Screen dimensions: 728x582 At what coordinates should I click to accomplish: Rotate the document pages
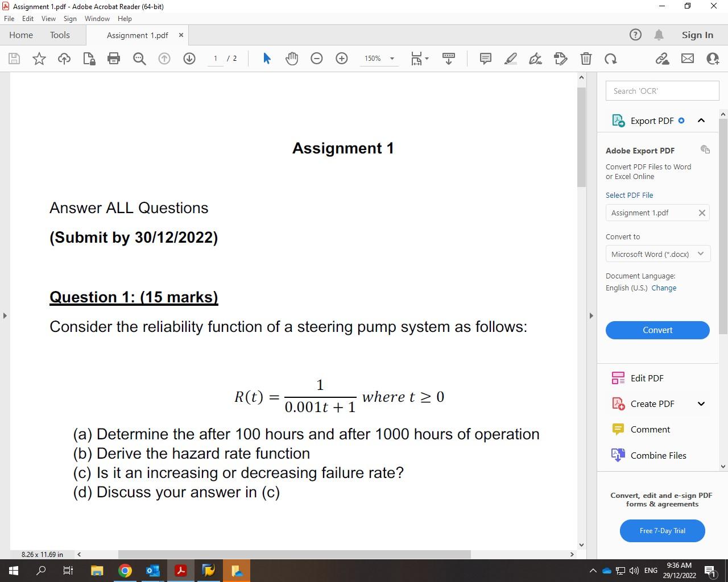click(x=610, y=59)
